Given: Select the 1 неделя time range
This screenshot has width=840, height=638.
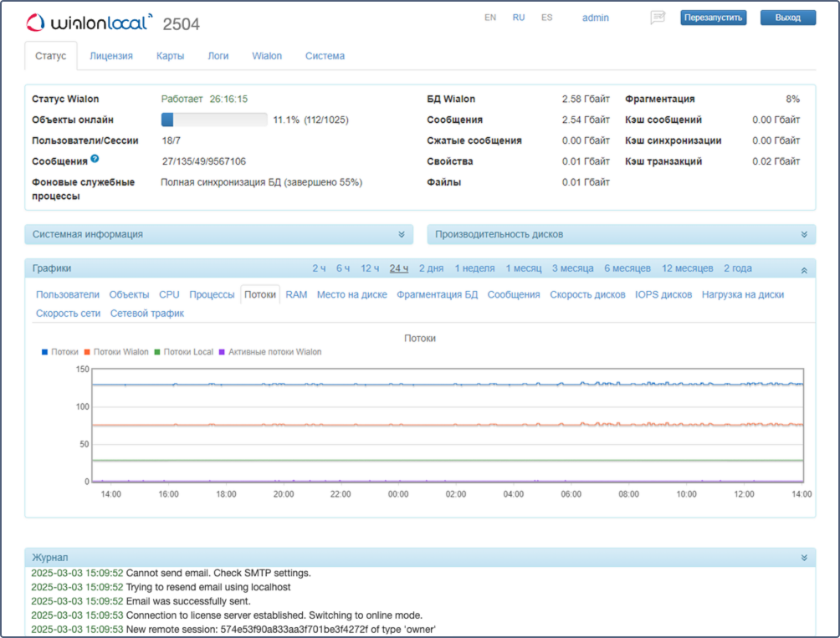Looking at the screenshot, I should point(474,268).
